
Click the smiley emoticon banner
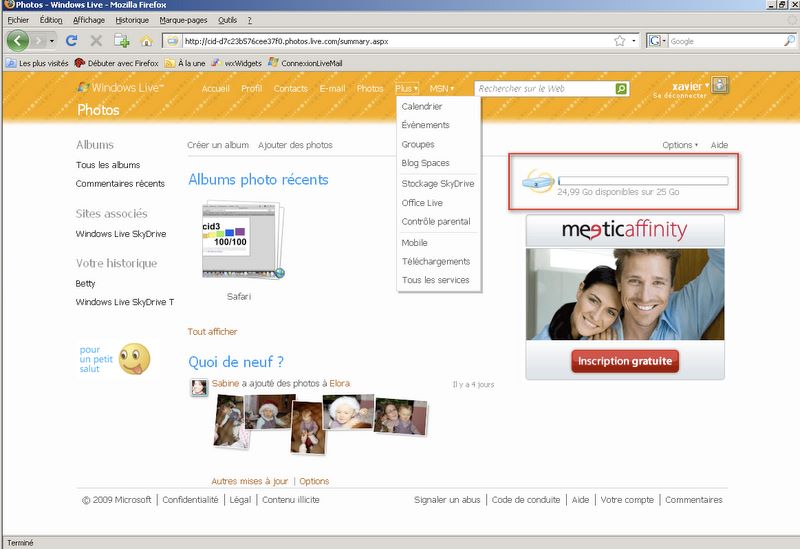click(x=115, y=359)
